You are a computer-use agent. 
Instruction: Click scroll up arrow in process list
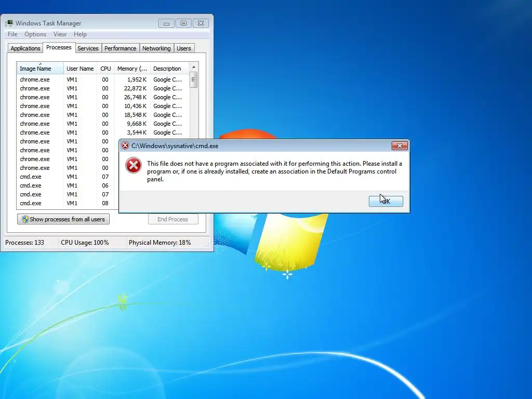click(x=193, y=67)
